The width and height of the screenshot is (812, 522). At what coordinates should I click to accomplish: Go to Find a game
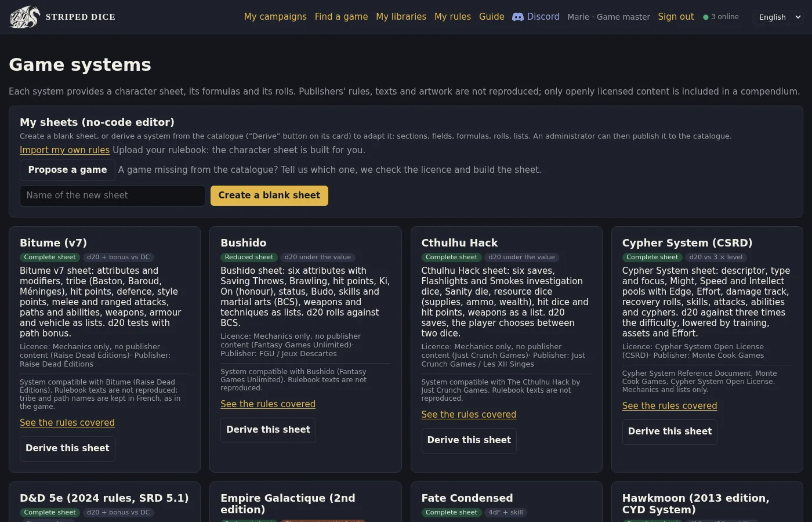341,17
